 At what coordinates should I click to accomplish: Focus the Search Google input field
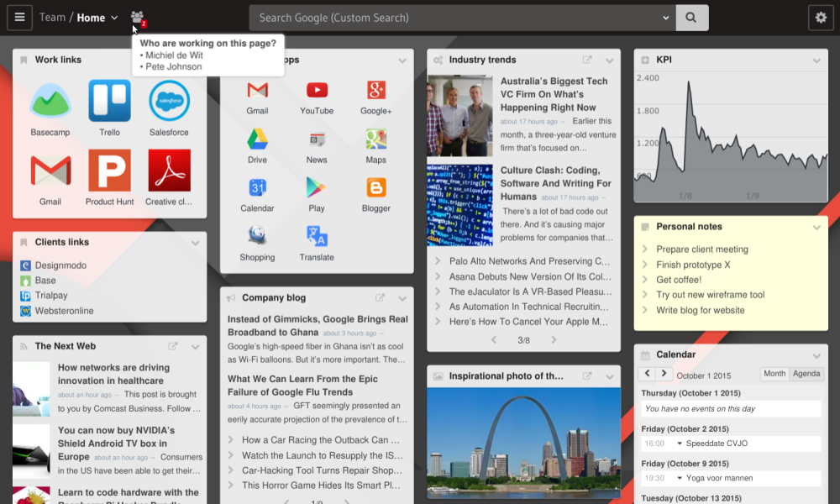click(462, 18)
